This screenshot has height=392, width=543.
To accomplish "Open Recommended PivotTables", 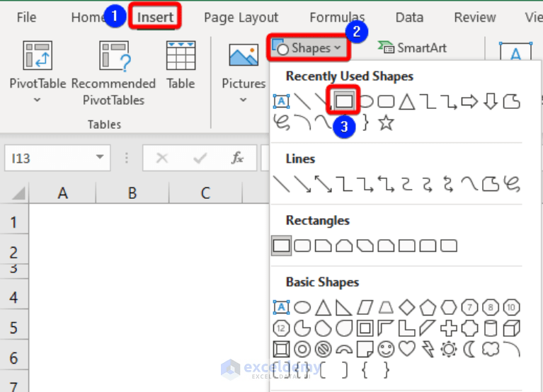I will [113, 73].
